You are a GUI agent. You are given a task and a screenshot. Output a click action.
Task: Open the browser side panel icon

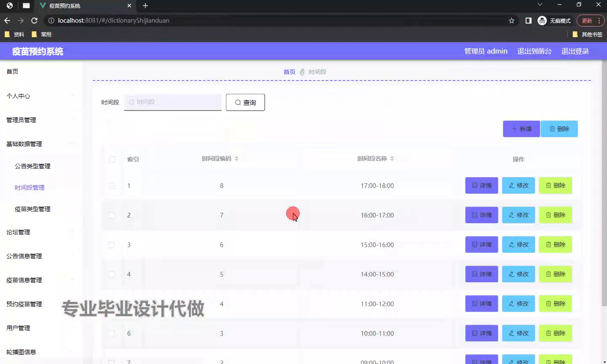(528, 20)
